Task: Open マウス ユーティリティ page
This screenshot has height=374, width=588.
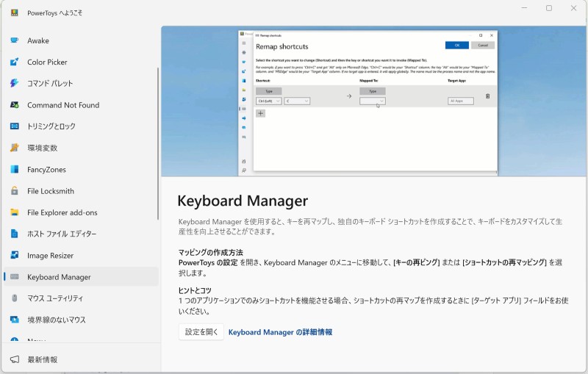Action: coord(81,298)
